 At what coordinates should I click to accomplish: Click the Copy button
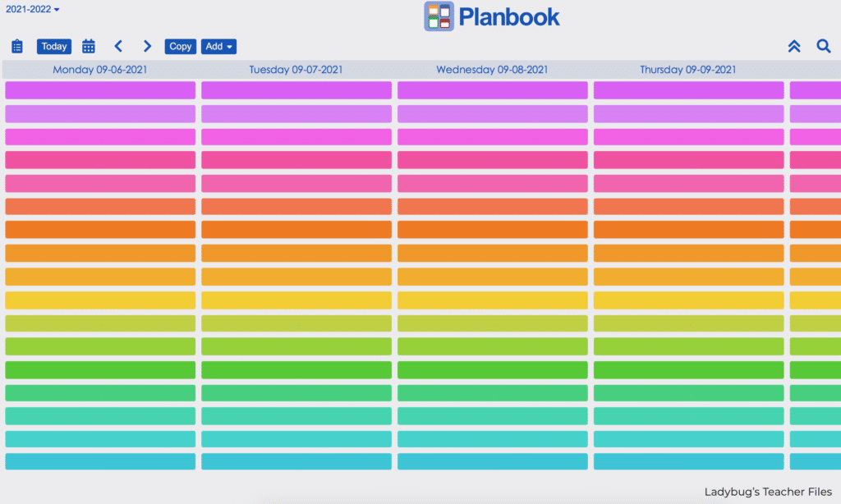click(180, 47)
